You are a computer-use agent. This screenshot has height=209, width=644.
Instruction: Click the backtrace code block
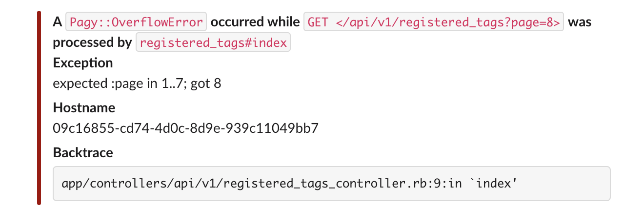[x=332, y=184]
